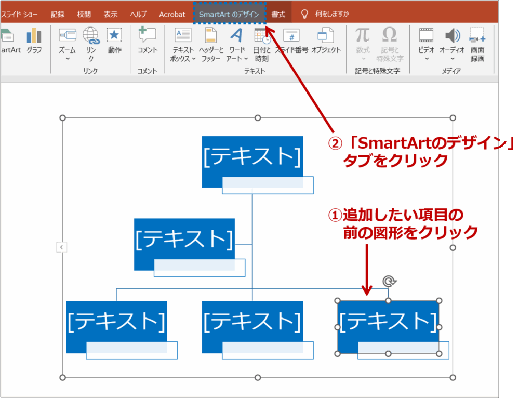Expand the SmartArt text pane arrow

[x=61, y=247]
